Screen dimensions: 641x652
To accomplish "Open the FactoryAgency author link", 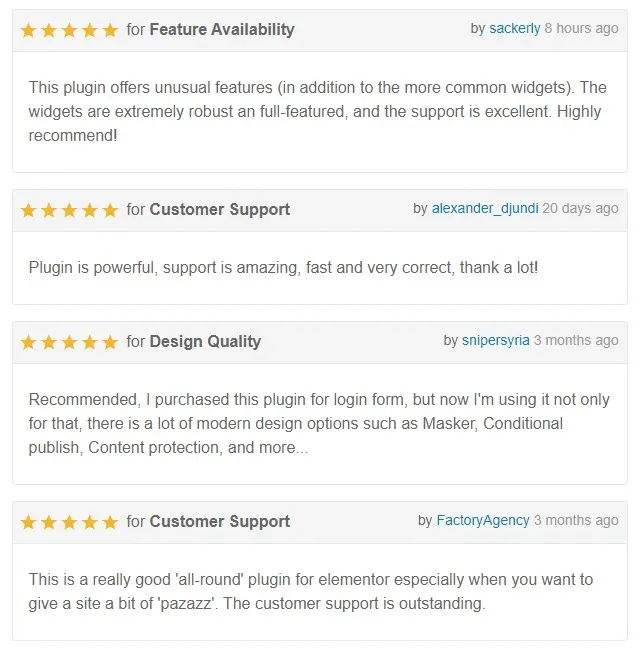I will [x=482, y=520].
